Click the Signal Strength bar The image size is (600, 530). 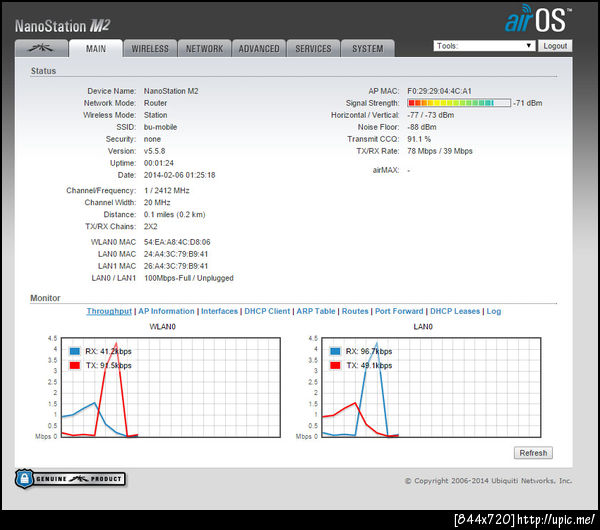click(x=459, y=103)
